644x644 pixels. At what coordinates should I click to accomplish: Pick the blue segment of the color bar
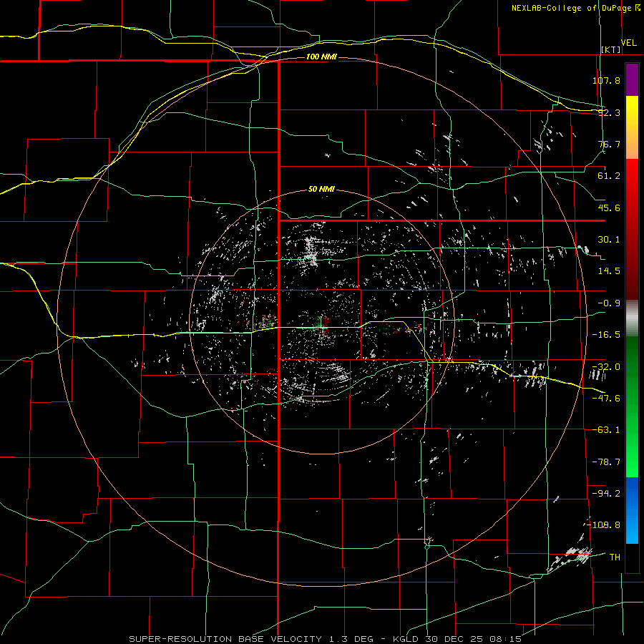632,510
